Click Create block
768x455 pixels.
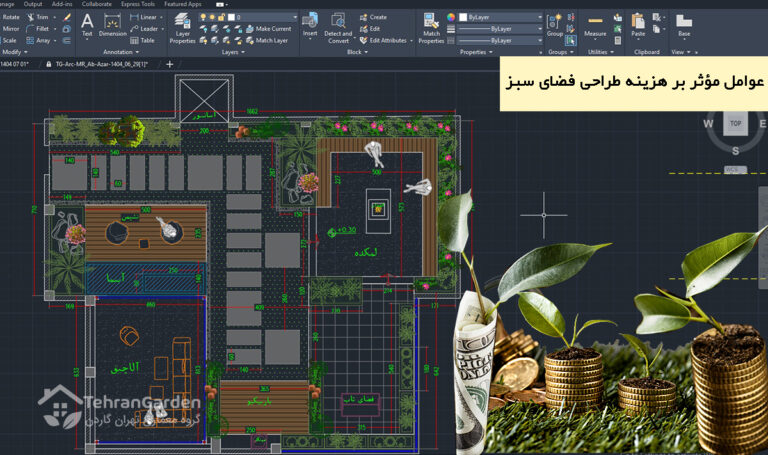[x=373, y=17]
